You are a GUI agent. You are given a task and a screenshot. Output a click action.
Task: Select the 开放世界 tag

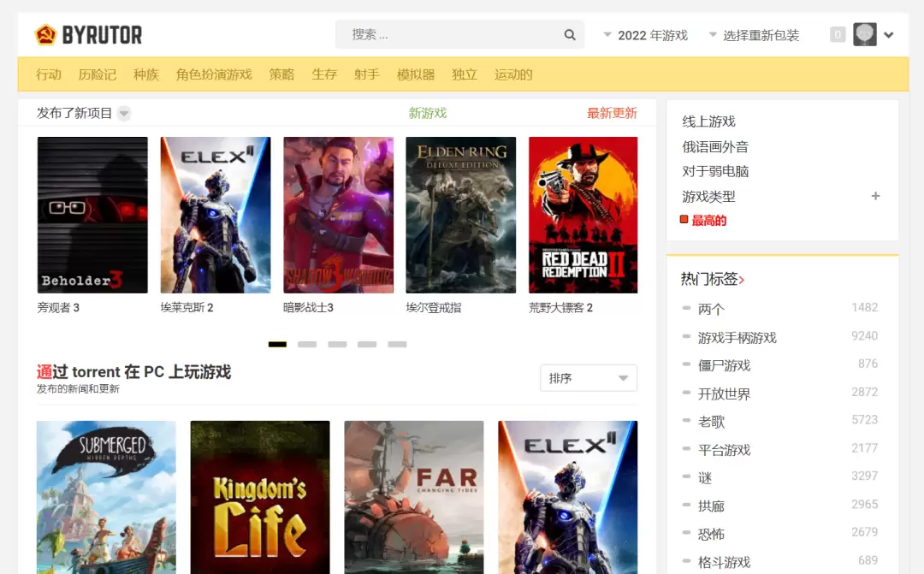[725, 394]
